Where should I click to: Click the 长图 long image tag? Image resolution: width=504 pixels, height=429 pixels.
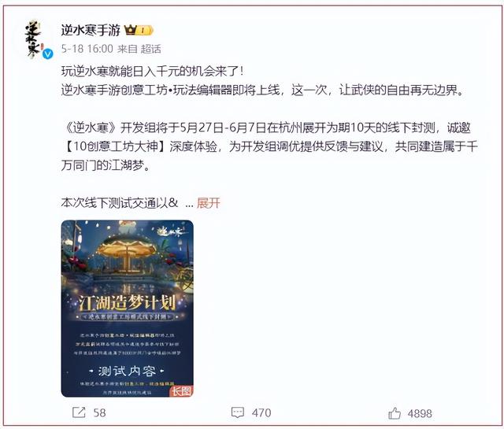tap(181, 391)
